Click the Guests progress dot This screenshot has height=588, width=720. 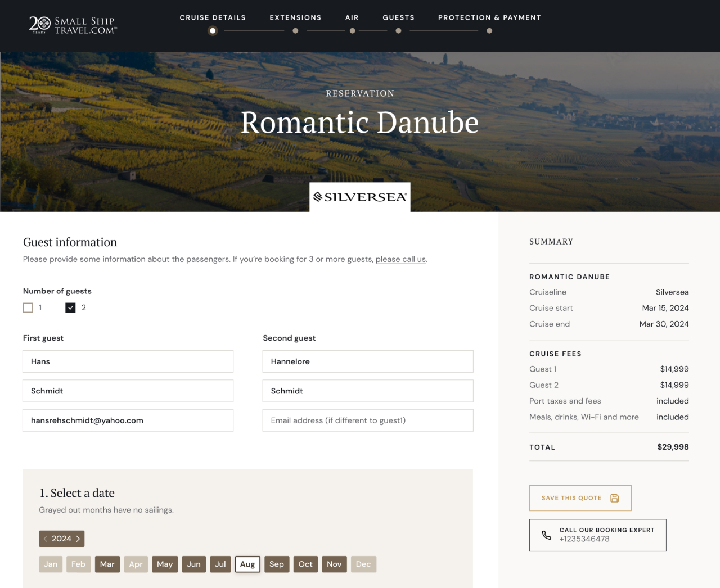coord(398,31)
